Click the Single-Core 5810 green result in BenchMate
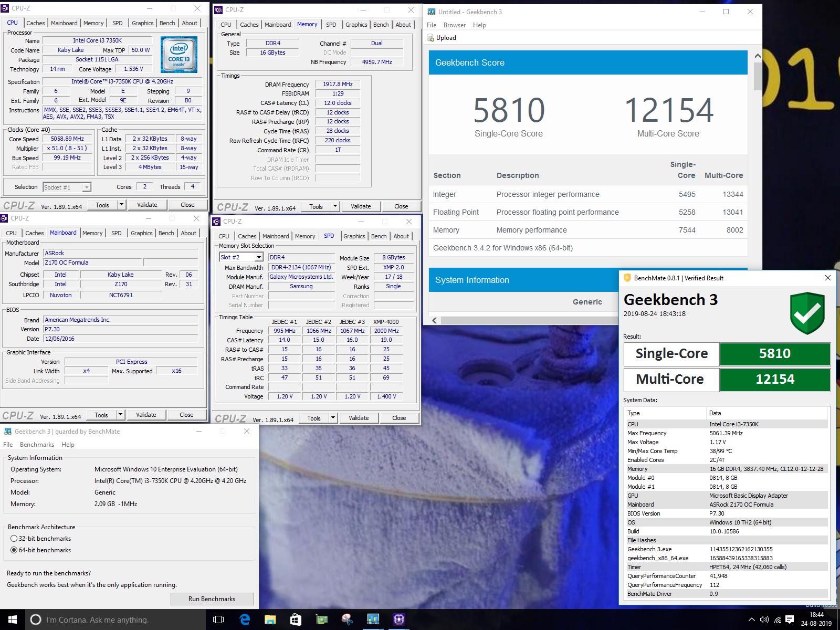 tap(775, 354)
